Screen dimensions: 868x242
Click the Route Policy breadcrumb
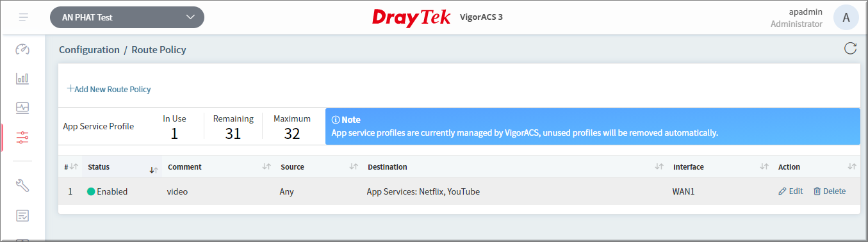(x=159, y=49)
